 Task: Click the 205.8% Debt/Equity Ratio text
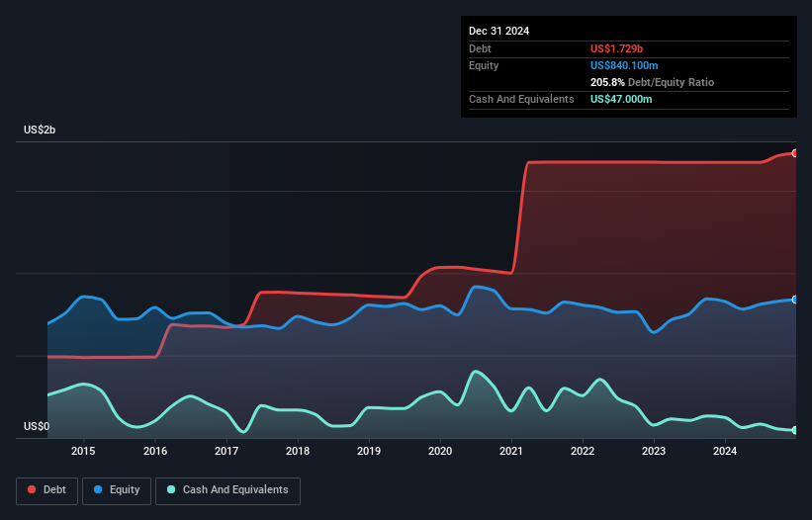pos(652,82)
